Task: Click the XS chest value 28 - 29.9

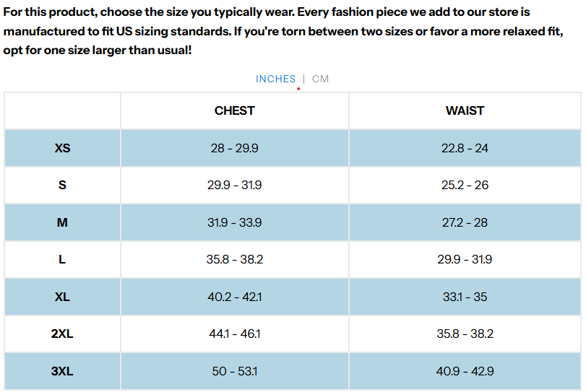Action: pyautogui.click(x=235, y=148)
